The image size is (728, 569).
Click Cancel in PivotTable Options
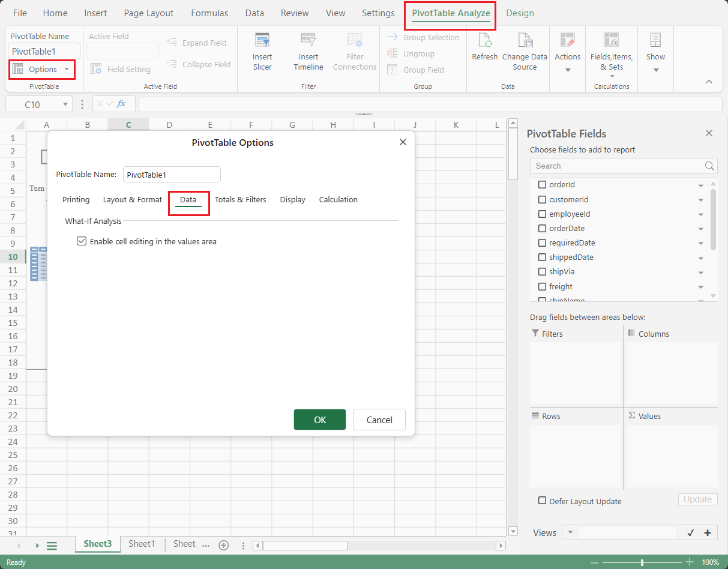coord(379,420)
